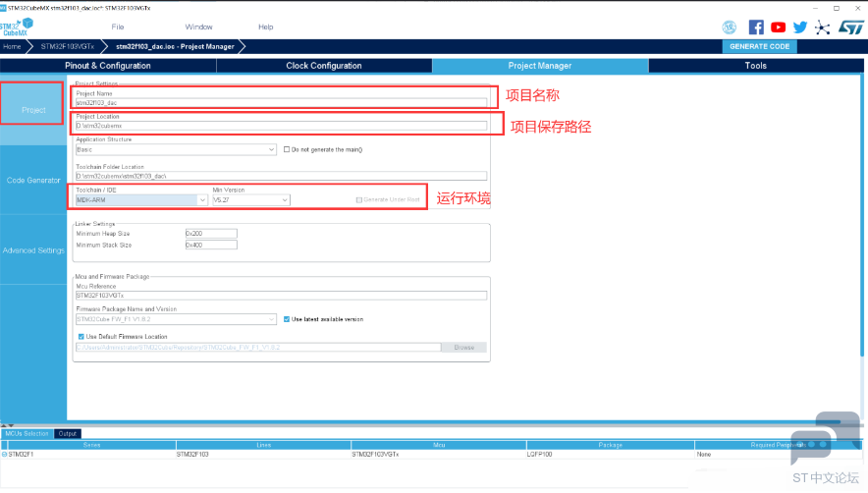Click the Toolchain Folder Location field
This screenshot has width=868, height=493.
(x=281, y=176)
